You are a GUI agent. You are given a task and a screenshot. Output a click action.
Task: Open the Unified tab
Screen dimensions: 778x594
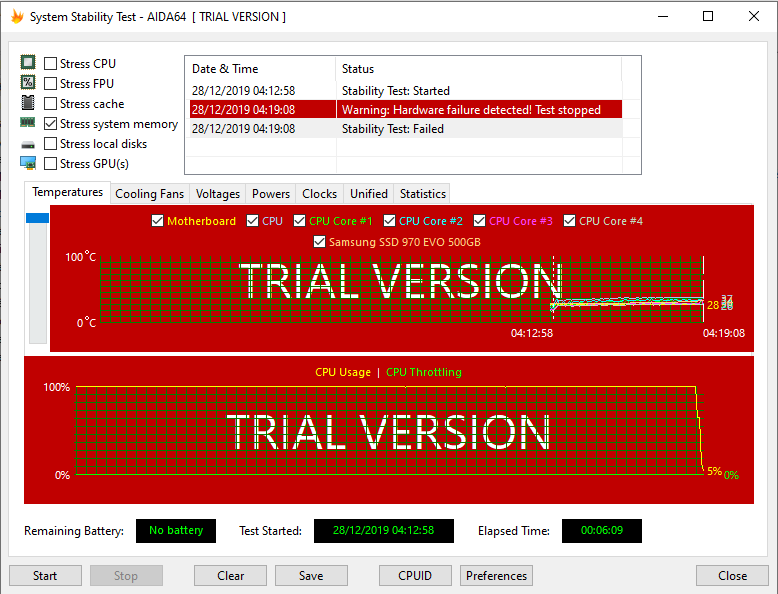pos(369,194)
